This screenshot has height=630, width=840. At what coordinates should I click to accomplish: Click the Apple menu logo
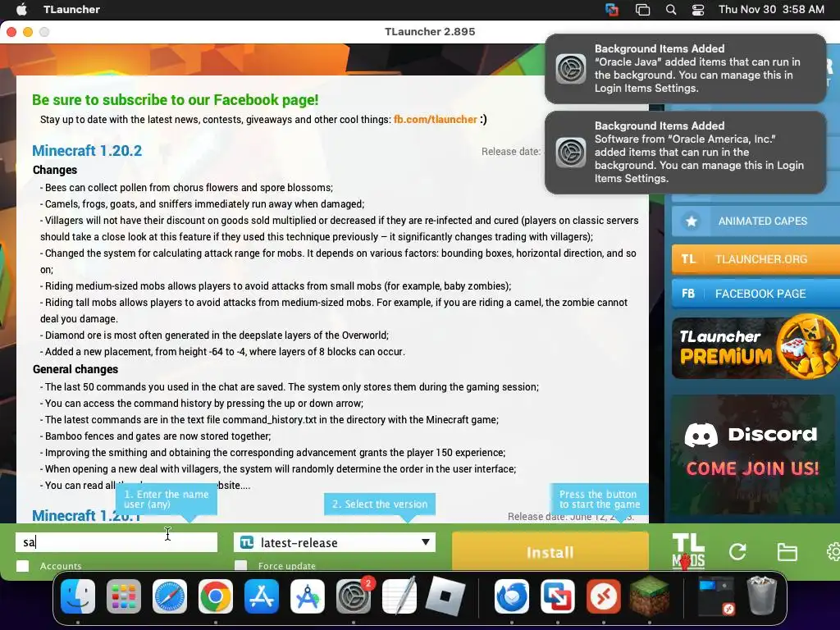[21, 9]
